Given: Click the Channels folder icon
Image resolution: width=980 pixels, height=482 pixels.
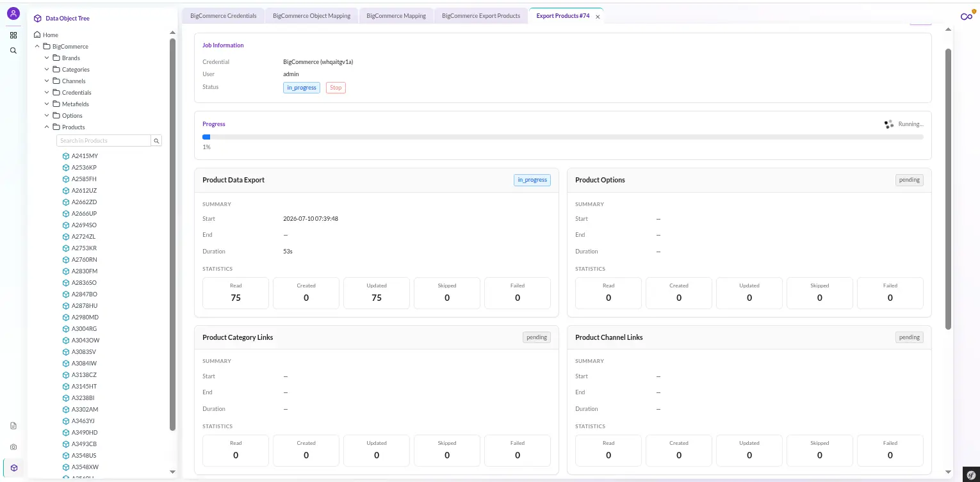Looking at the screenshot, I should pyautogui.click(x=56, y=81).
